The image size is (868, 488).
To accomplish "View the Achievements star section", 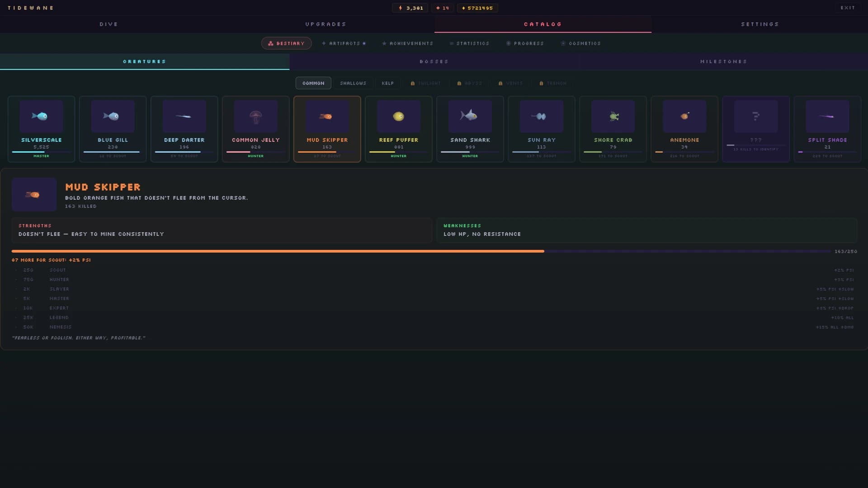I will [407, 43].
